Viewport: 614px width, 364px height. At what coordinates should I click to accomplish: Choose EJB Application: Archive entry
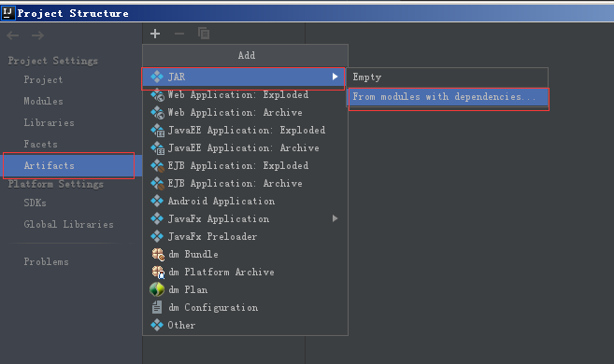(245, 183)
